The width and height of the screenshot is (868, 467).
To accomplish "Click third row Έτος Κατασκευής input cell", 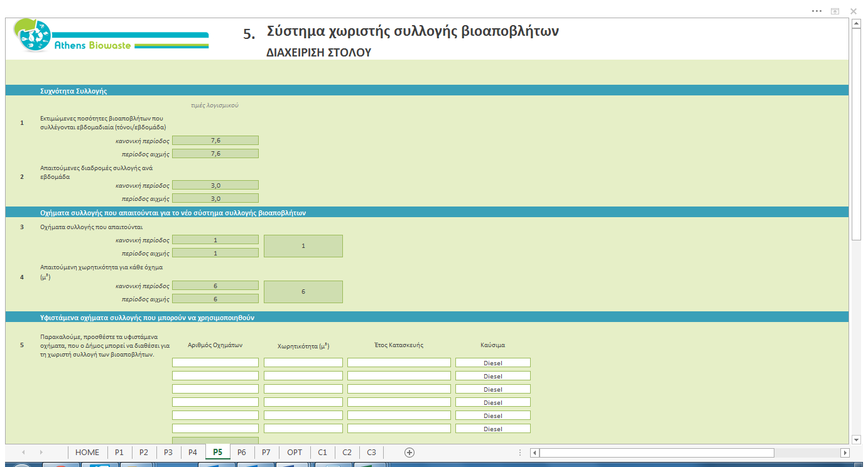I will pyautogui.click(x=399, y=389).
